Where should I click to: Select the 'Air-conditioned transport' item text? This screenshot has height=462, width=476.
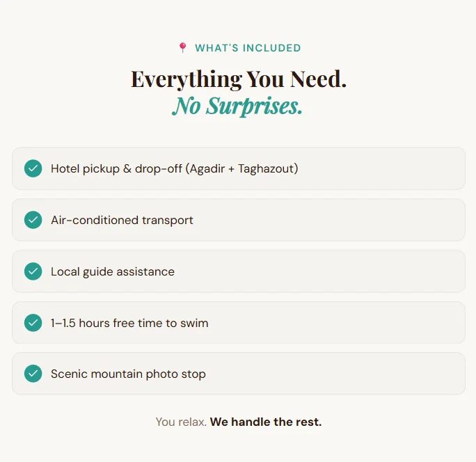coord(122,220)
